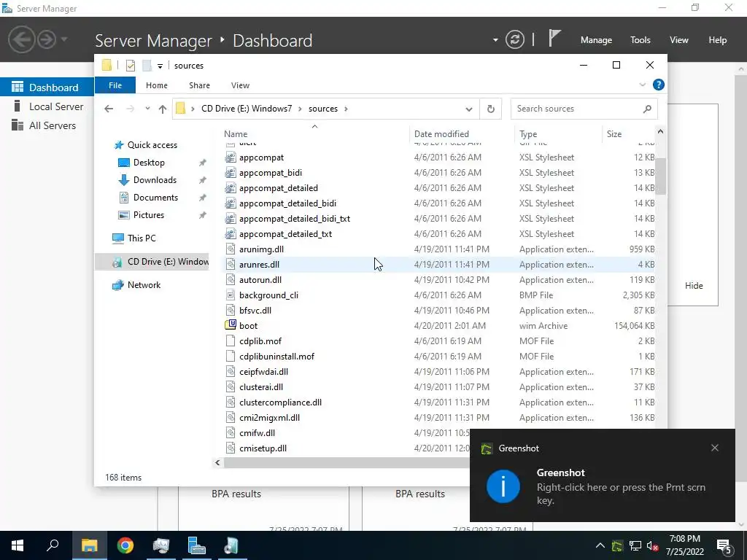Open quick access toolbar customize dropdown
The height and width of the screenshot is (560, 747).
pos(160,66)
